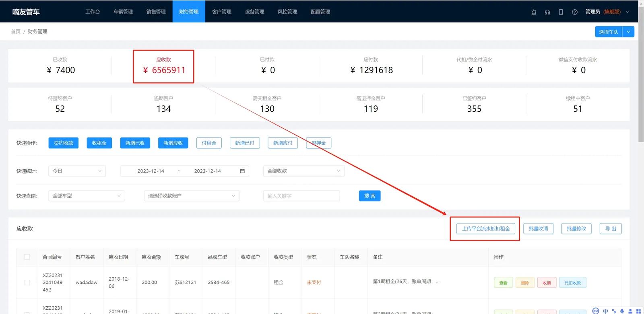The image size is (644, 314).
Task: Open the 车辆管理 menu
Action: click(123, 12)
